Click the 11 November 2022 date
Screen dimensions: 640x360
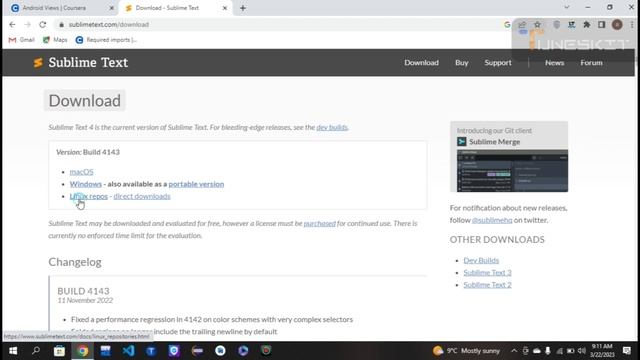[x=85, y=300]
